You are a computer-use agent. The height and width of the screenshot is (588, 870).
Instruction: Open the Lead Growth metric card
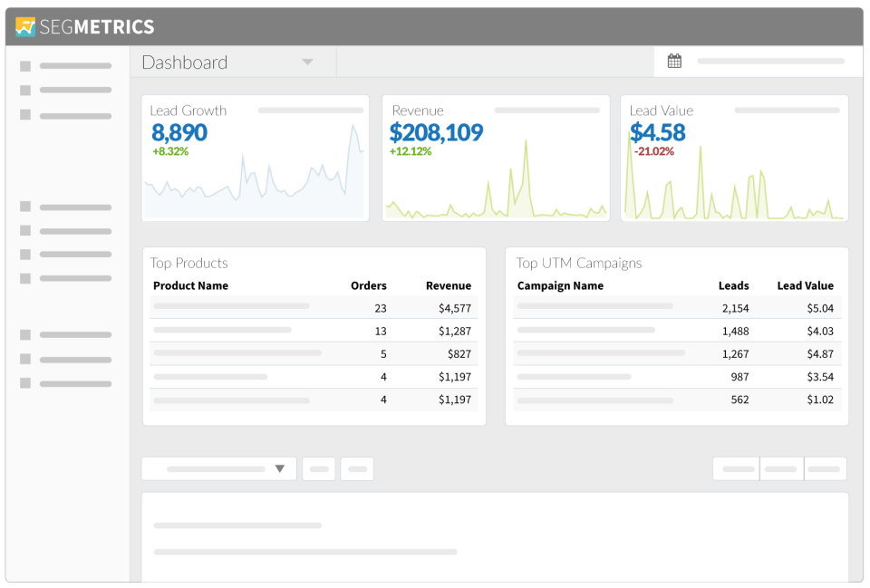255,158
